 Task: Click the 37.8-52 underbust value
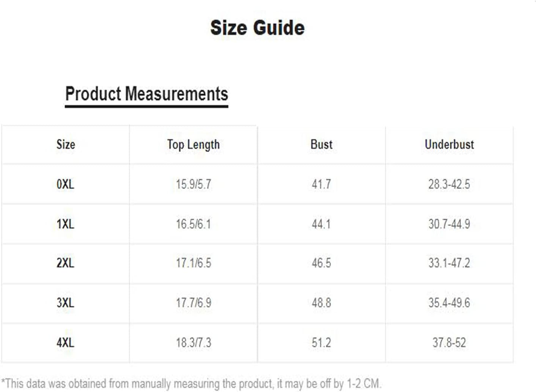pyautogui.click(x=449, y=343)
